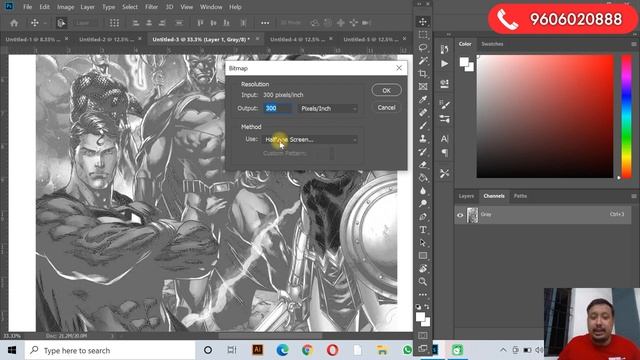This screenshot has height=360, width=640.
Task: Show hidden system tray icons chevron
Action: click(503, 350)
